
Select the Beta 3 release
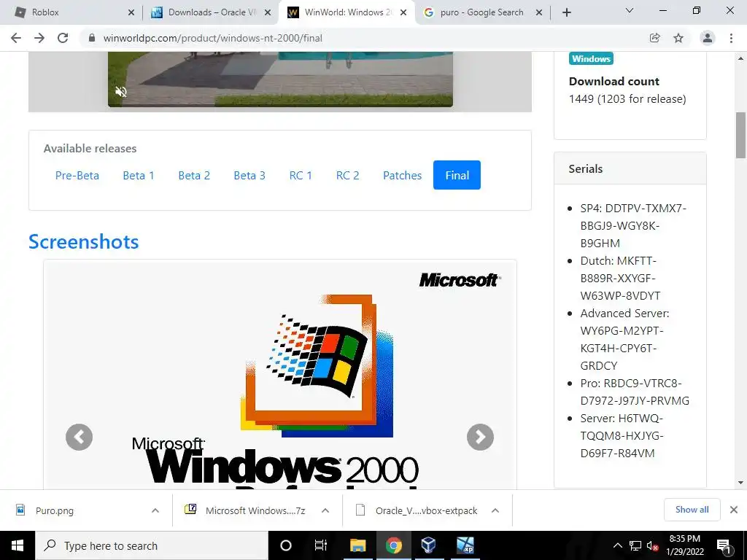249,175
